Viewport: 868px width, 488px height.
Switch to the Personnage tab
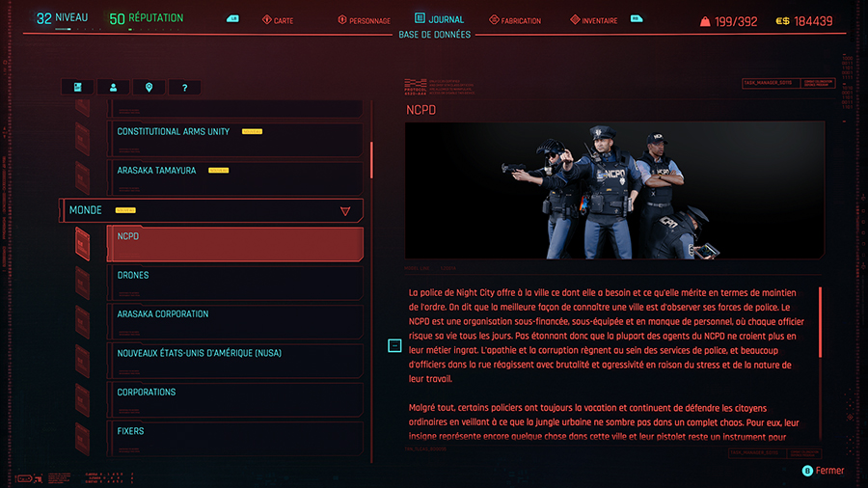pyautogui.click(x=364, y=20)
